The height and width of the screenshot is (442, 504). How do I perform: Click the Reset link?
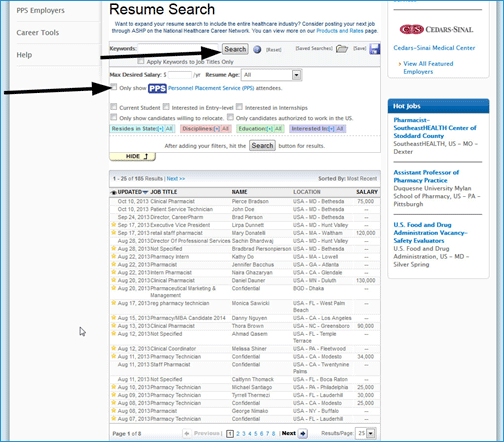point(274,50)
